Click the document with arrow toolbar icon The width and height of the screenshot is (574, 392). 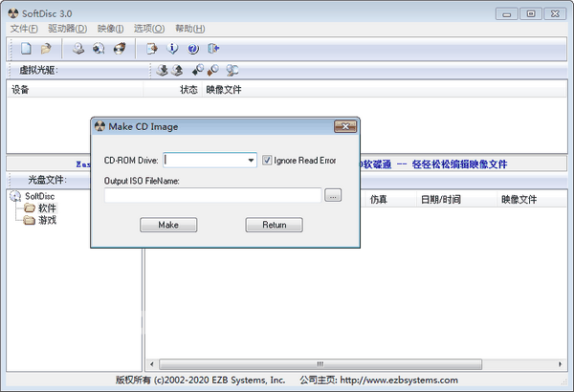tap(151, 49)
